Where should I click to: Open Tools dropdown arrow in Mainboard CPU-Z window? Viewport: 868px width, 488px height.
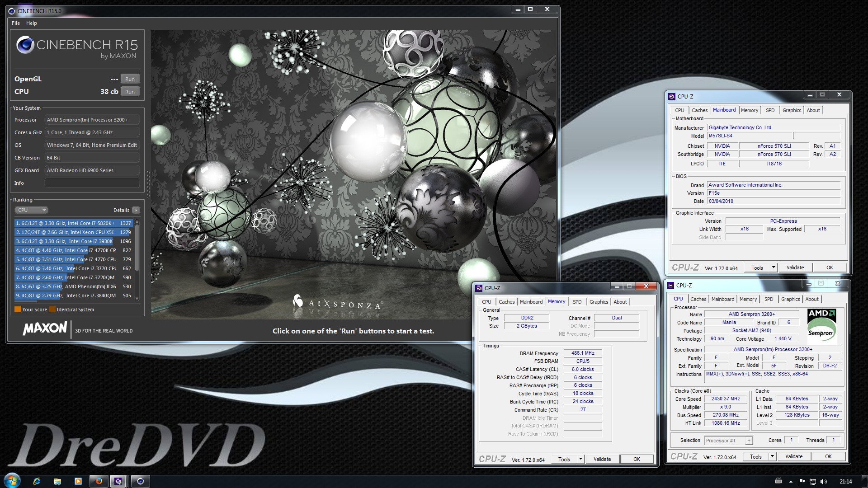[774, 267]
